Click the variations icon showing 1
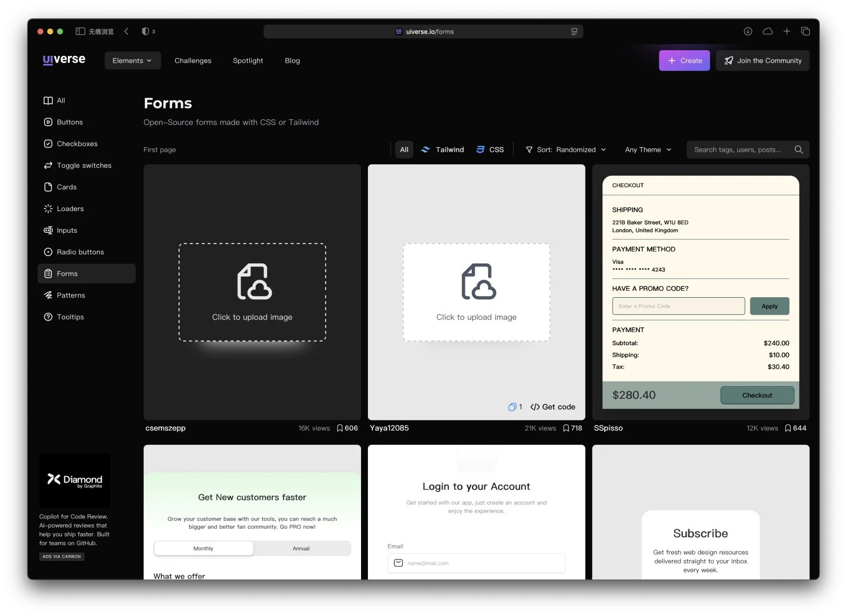The image size is (847, 616). pyautogui.click(x=515, y=407)
